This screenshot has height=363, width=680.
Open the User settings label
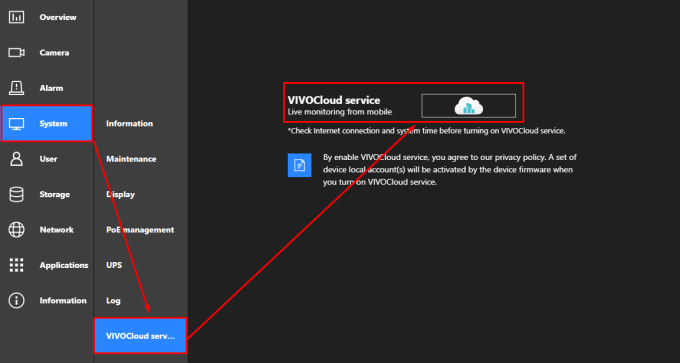[x=48, y=159]
